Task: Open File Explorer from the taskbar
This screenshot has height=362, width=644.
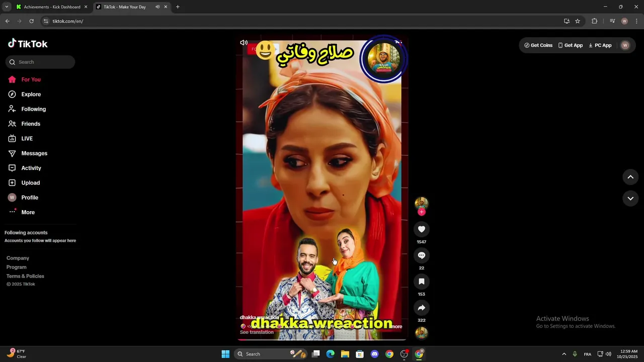Action: pos(345,354)
